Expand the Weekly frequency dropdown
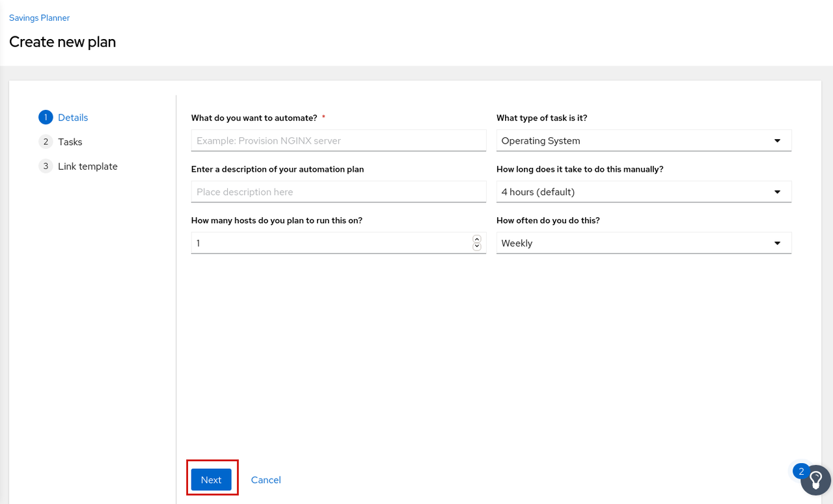Image resolution: width=833 pixels, height=504 pixels. 643,243
